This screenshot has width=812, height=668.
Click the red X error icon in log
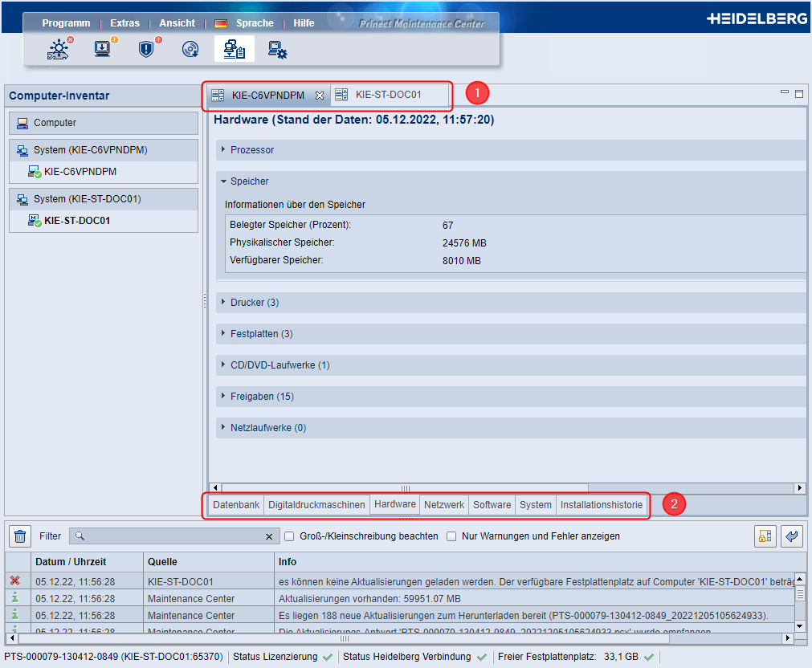(x=15, y=581)
